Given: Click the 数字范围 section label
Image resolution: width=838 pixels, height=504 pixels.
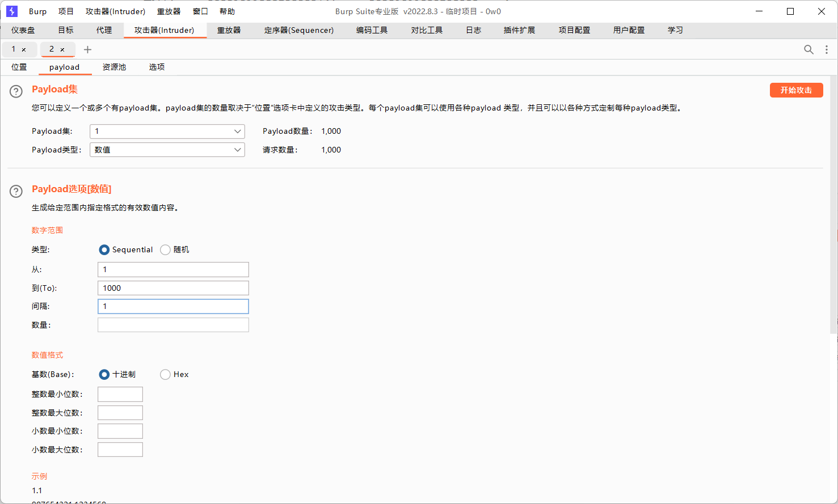Looking at the screenshot, I should (x=47, y=230).
